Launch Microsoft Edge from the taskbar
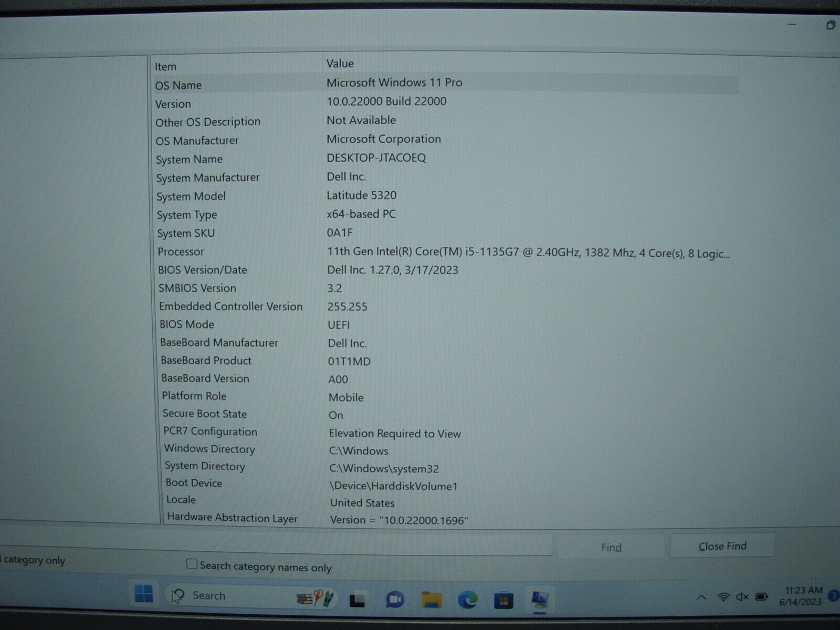This screenshot has width=840, height=630. [467, 599]
